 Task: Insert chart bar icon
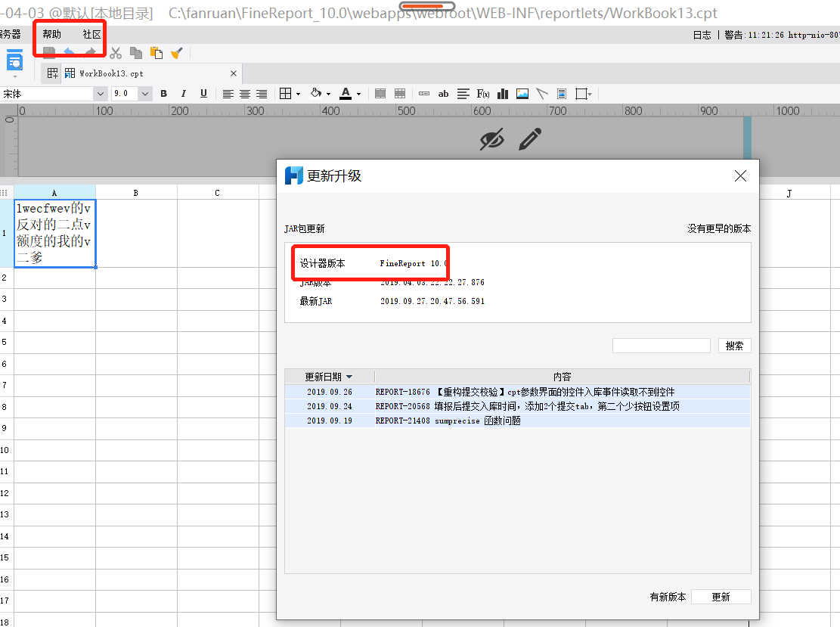503,94
